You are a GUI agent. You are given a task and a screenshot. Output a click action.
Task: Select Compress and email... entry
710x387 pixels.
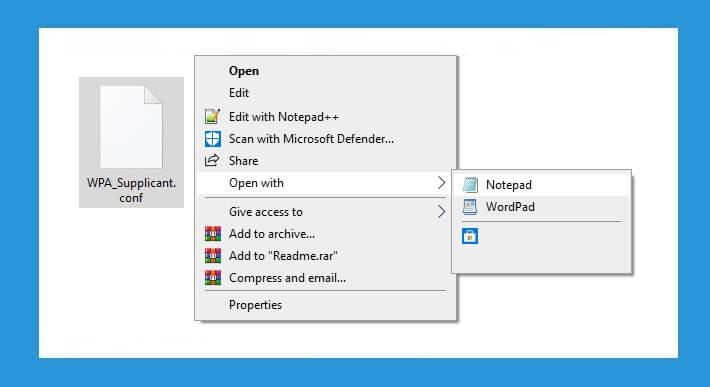325,277
